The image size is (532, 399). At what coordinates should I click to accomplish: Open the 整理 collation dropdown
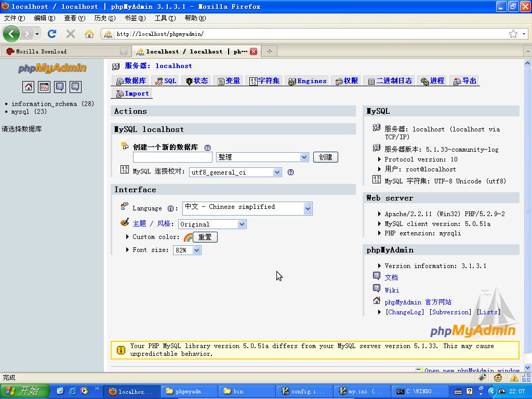(262, 157)
